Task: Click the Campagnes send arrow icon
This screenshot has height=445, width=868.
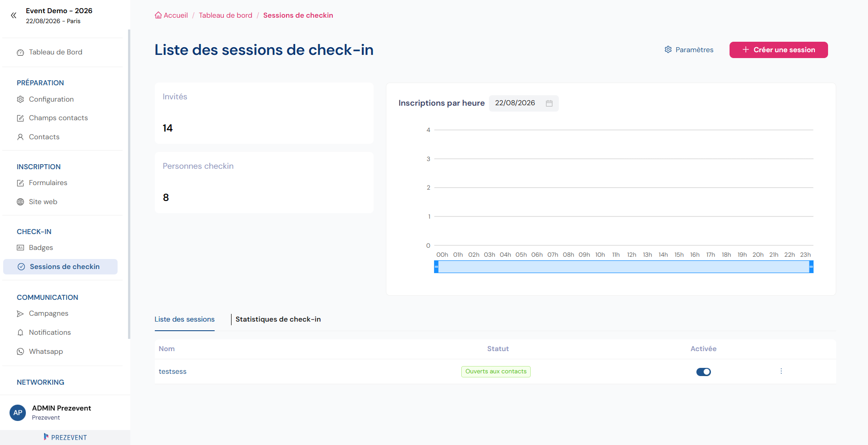Action: coord(20,314)
